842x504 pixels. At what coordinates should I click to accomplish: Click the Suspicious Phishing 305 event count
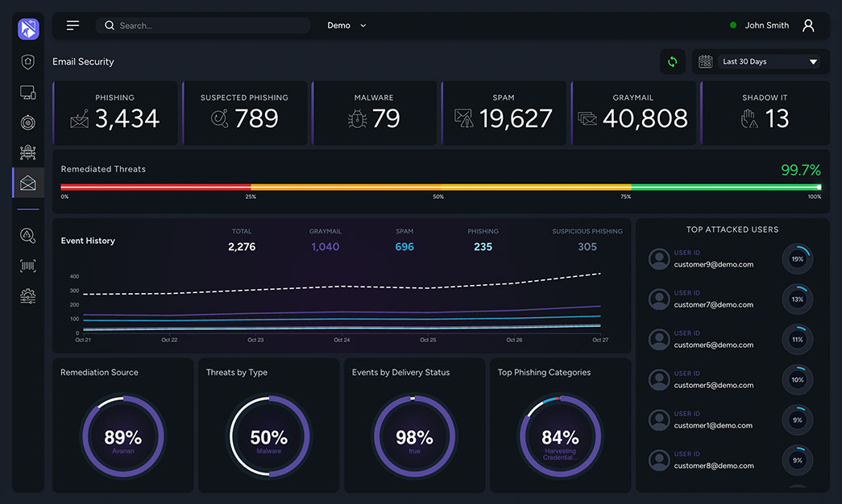[587, 247]
